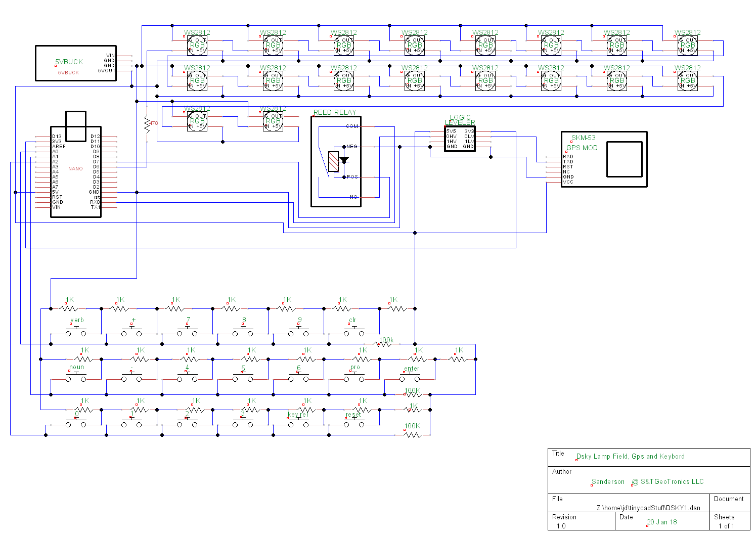Click the 470 resistor near the Nano
Viewport: 756px width, 536px height.
click(x=147, y=123)
